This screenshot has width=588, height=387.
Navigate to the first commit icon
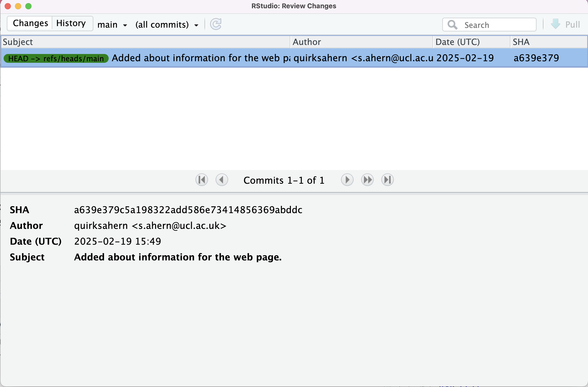tap(201, 180)
